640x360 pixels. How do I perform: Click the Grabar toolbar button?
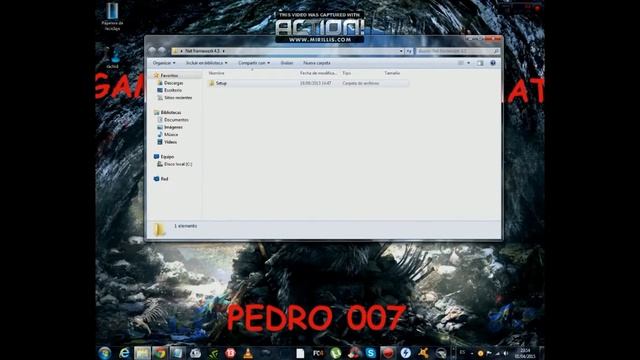coord(287,63)
